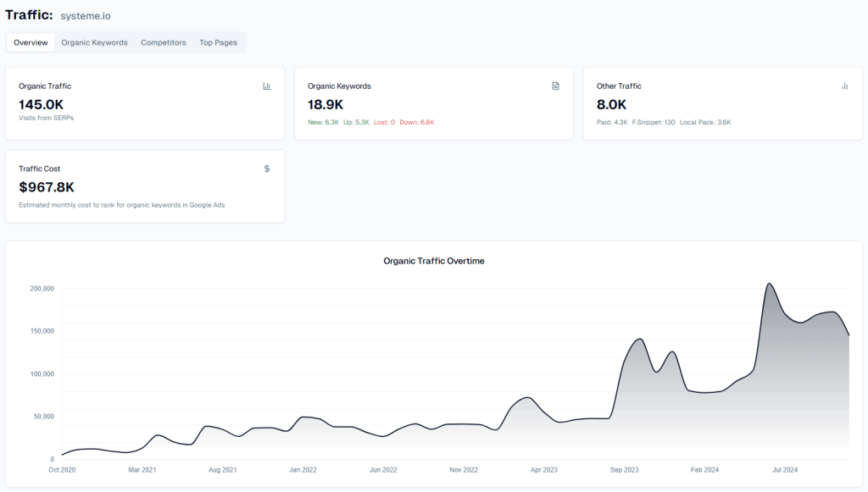Image resolution: width=868 pixels, height=492 pixels.
Task: Click the dollar icon in Traffic Cost card
Action: 267,169
